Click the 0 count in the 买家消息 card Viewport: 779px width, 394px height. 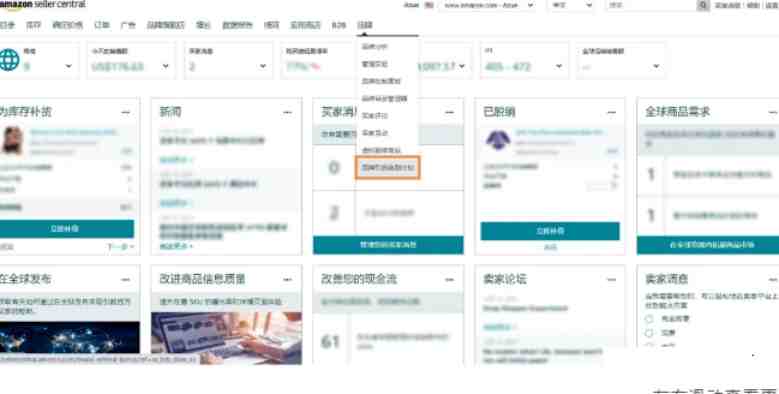[x=334, y=168]
